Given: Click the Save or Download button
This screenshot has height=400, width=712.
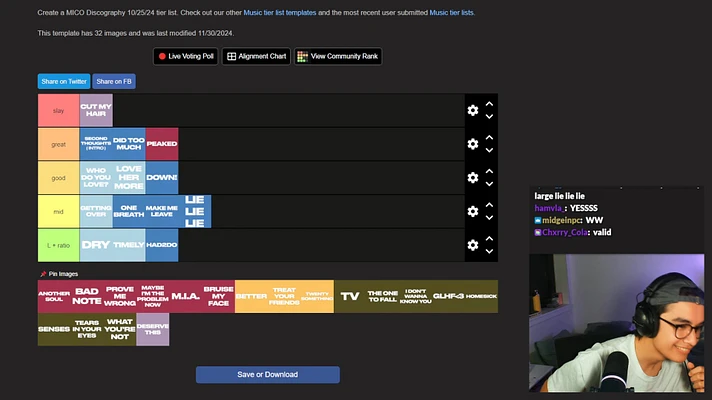Looking at the screenshot, I should [267, 375].
